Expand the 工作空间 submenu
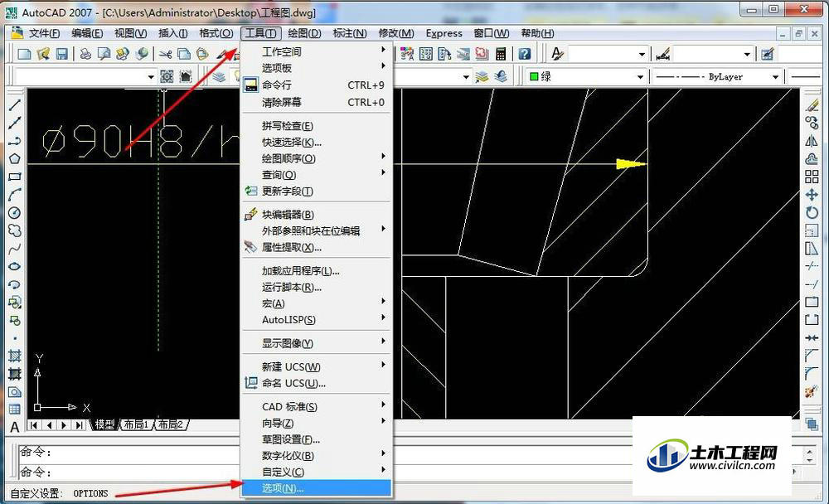The height and width of the screenshot is (504, 829). tap(317, 52)
